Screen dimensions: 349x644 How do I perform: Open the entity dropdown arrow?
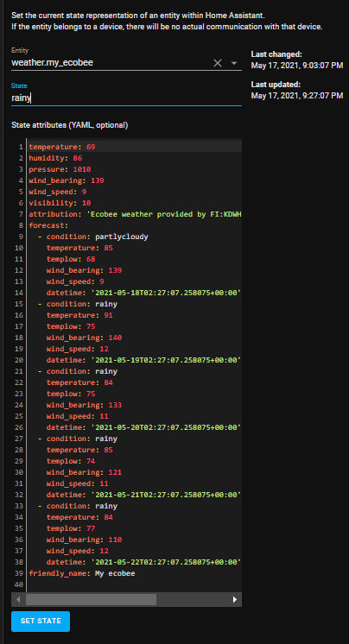click(234, 63)
